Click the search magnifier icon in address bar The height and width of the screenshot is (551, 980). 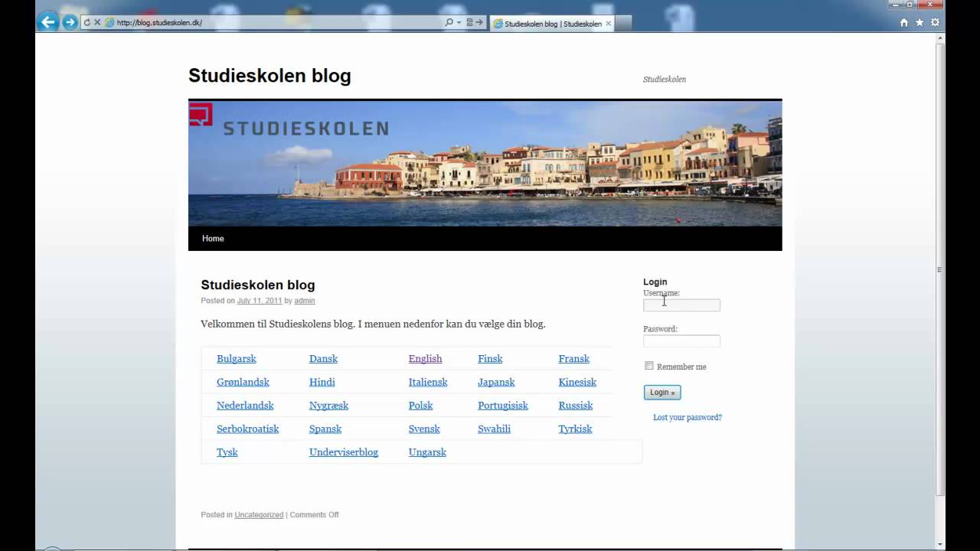click(449, 23)
